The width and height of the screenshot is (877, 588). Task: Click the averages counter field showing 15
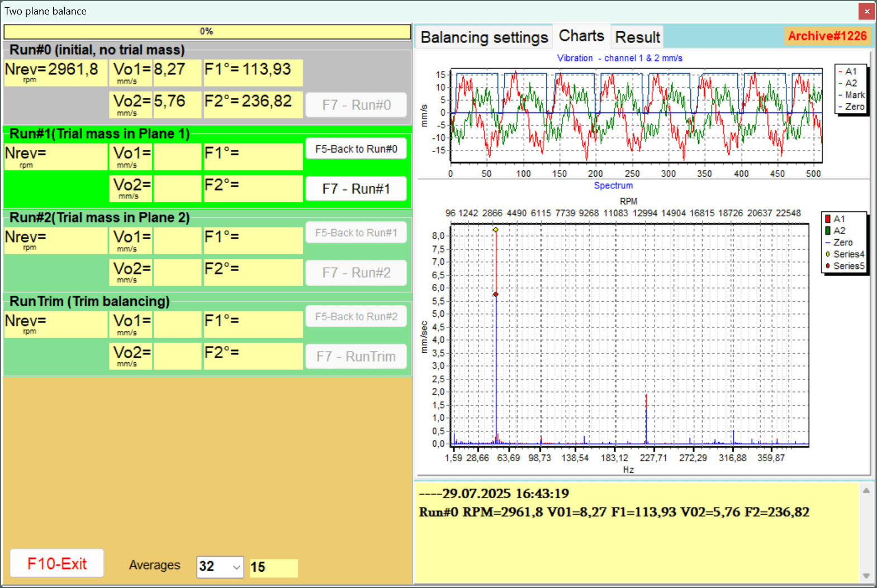(x=274, y=567)
